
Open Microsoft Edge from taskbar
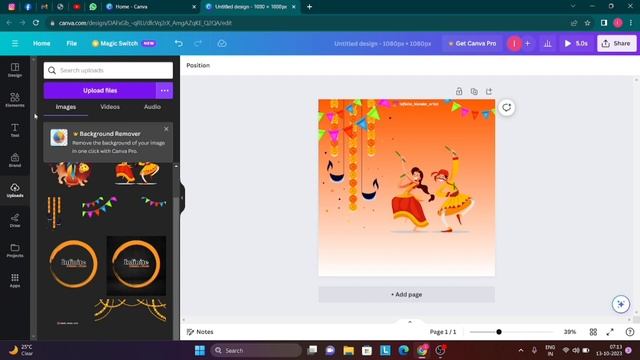click(404, 350)
